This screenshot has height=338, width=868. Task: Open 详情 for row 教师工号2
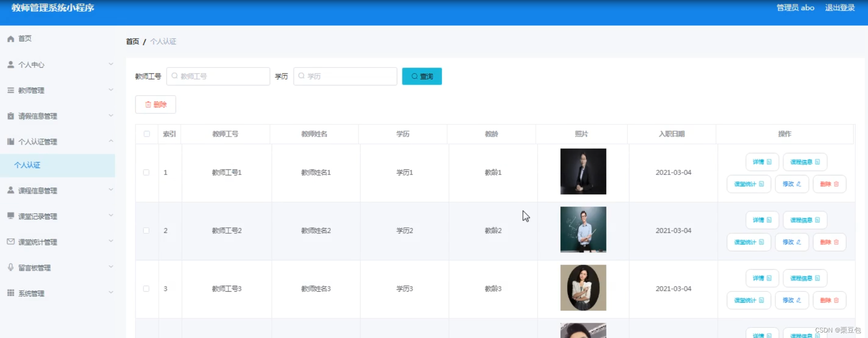[762, 220]
